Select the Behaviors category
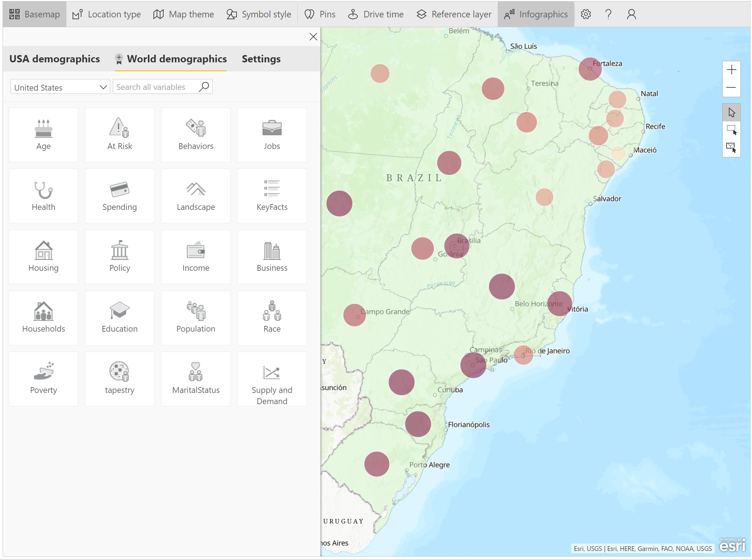This screenshot has height=560, width=752. click(196, 135)
